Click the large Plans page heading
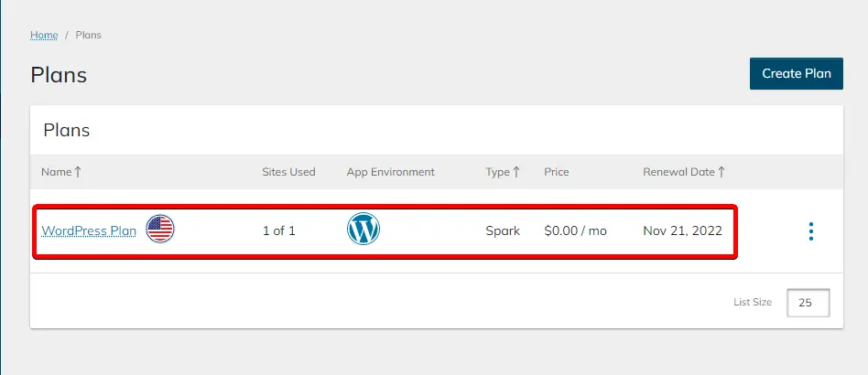Image resolution: width=868 pixels, height=375 pixels. pyautogui.click(x=59, y=74)
